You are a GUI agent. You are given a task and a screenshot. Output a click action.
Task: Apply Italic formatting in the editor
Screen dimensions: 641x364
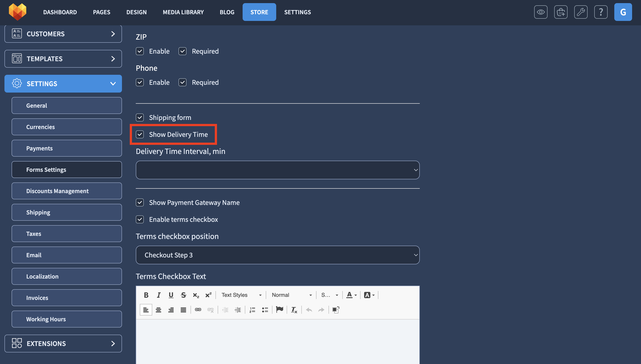point(158,295)
